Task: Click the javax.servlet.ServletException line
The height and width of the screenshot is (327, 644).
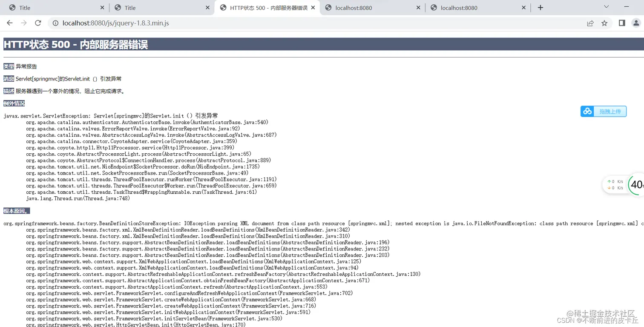Action: (x=111, y=116)
